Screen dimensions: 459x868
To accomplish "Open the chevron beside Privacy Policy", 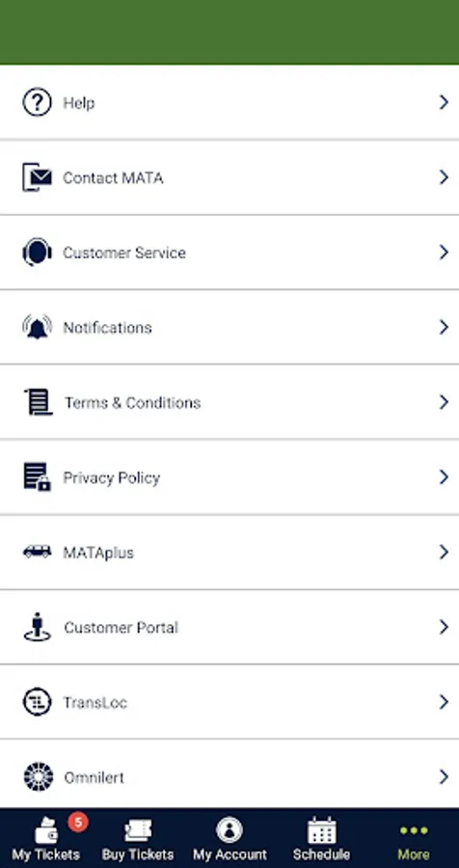I will tap(444, 476).
